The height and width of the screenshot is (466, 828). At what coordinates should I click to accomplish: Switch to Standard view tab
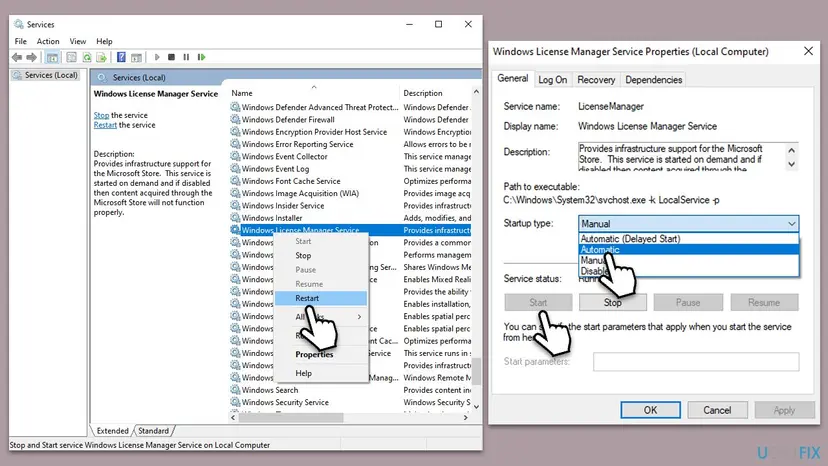point(154,431)
